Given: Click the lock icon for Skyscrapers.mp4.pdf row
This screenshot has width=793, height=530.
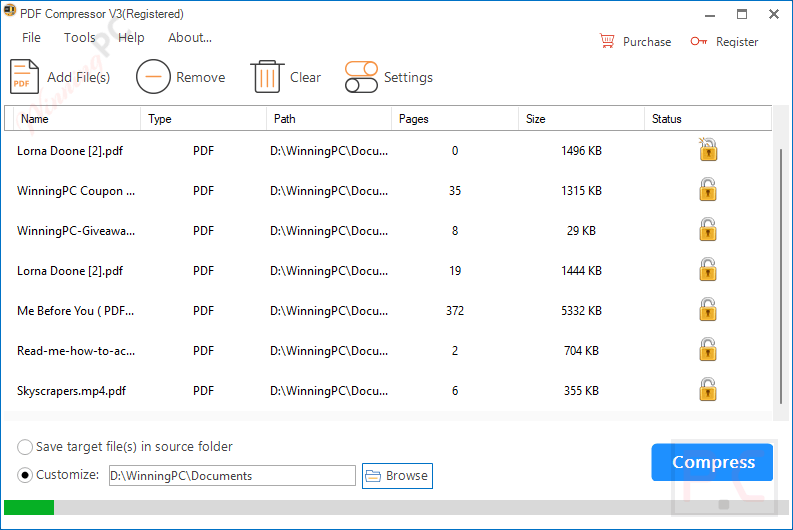Looking at the screenshot, I should pyautogui.click(x=708, y=389).
